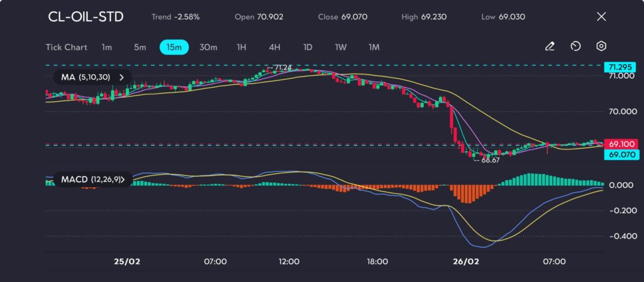The height and width of the screenshot is (282, 644).
Task: Select the active 15m timeframe
Action: pos(174,47)
